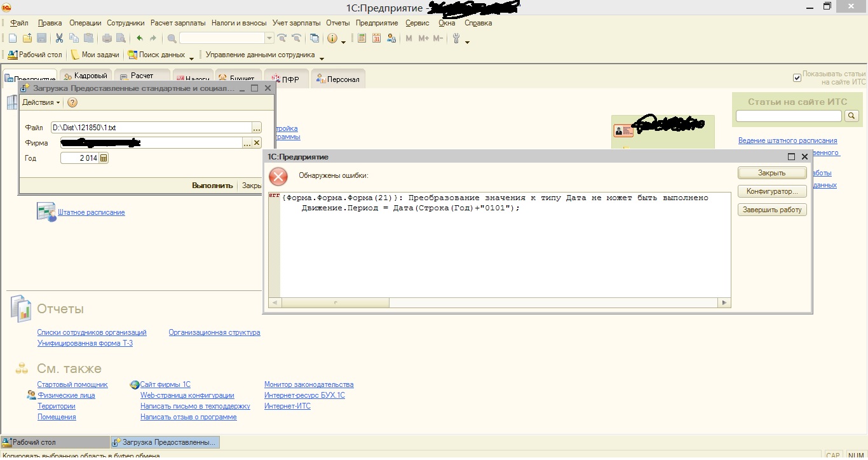Click the user list toolbar icon

[390, 39]
